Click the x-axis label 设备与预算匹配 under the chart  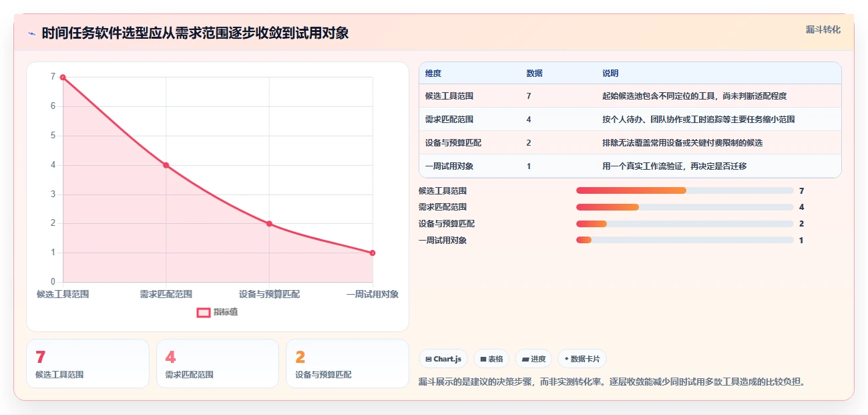(269, 294)
